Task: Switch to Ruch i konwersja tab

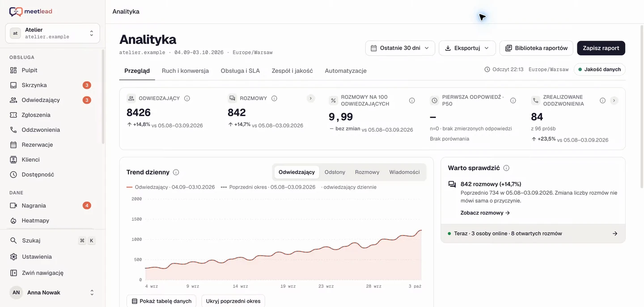Action: pos(185,71)
